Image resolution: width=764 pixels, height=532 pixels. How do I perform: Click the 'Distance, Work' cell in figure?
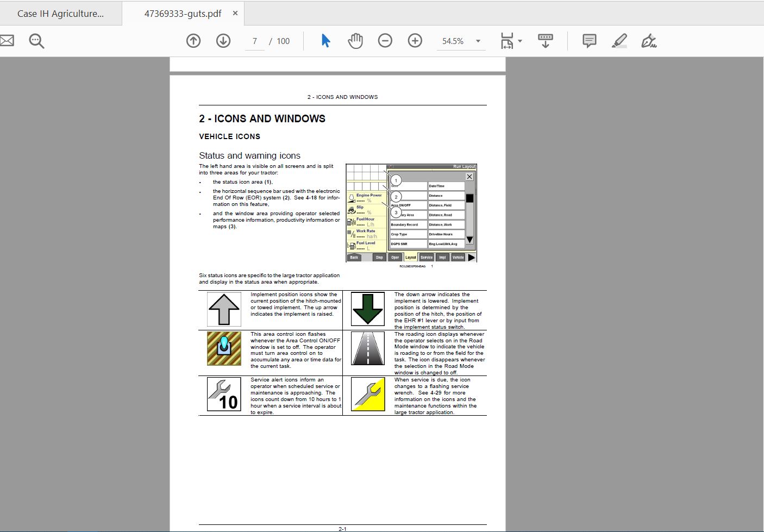point(446,224)
